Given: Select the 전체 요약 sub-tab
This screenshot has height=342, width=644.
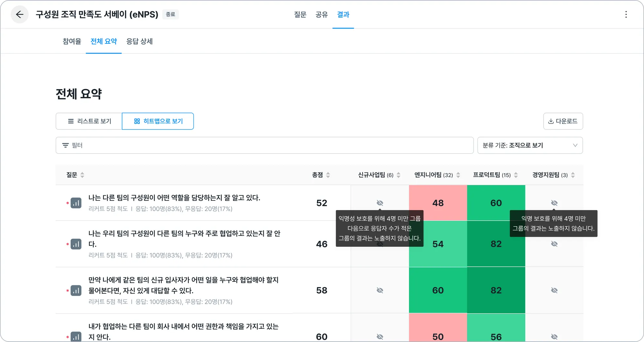Looking at the screenshot, I should [104, 41].
